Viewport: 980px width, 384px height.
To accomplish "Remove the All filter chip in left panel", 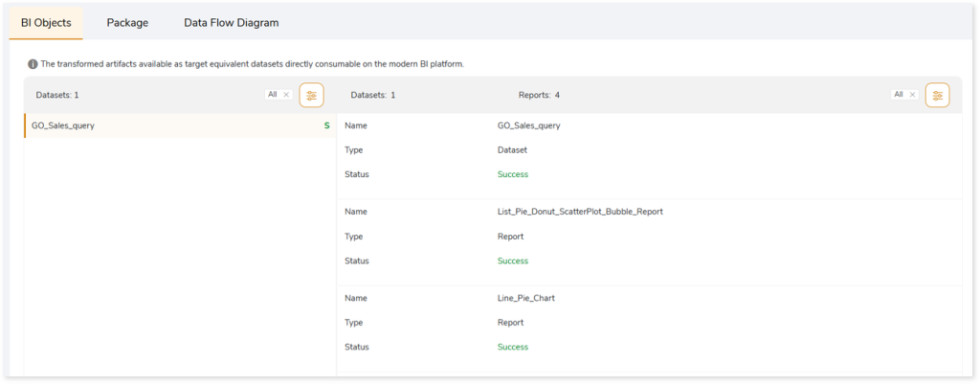I will pos(286,95).
